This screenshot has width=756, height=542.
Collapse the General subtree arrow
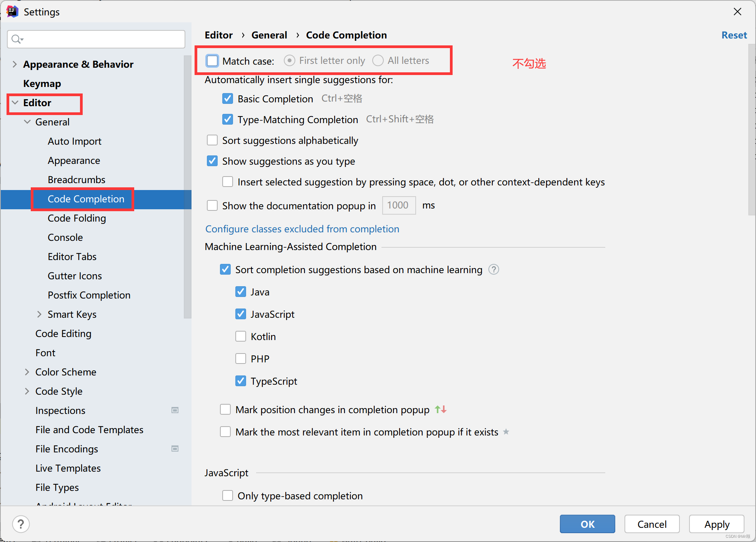(x=27, y=122)
